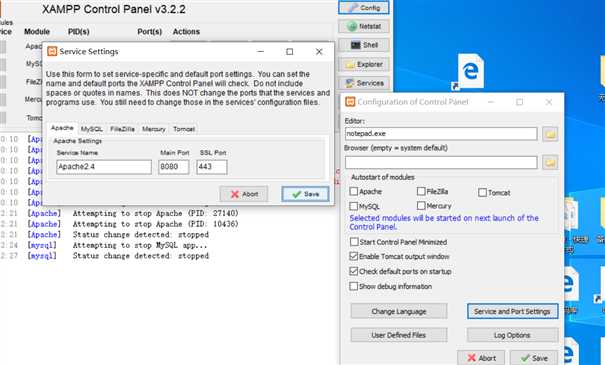Image resolution: width=605 pixels, height=365 pixels.
Task: Minimize the Service Settings dialog
Action: 261,51
